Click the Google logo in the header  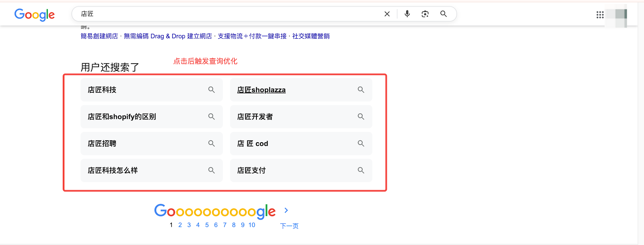pyautogui.click(x=35, y=15)
